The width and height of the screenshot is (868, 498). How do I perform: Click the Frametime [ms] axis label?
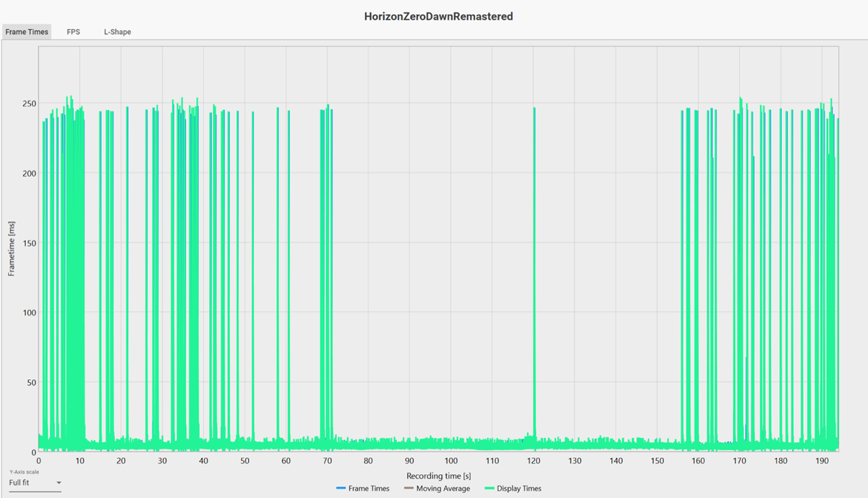coord(12,248)
